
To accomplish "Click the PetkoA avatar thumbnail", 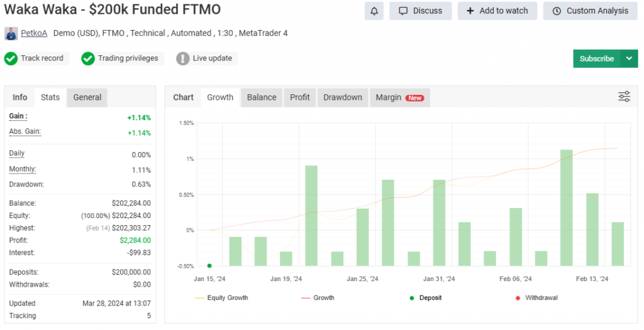I will 11,33.
